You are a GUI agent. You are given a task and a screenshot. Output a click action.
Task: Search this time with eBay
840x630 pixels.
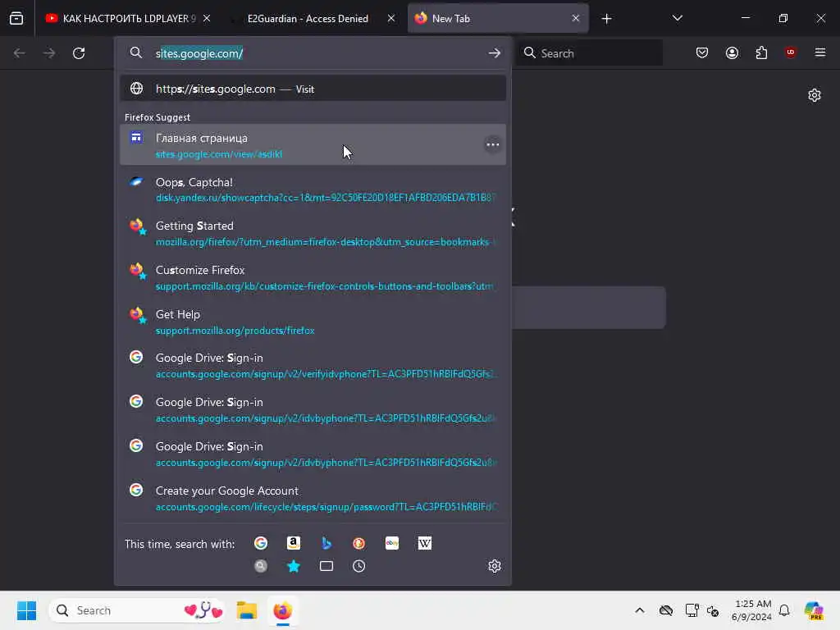point(391,543)
